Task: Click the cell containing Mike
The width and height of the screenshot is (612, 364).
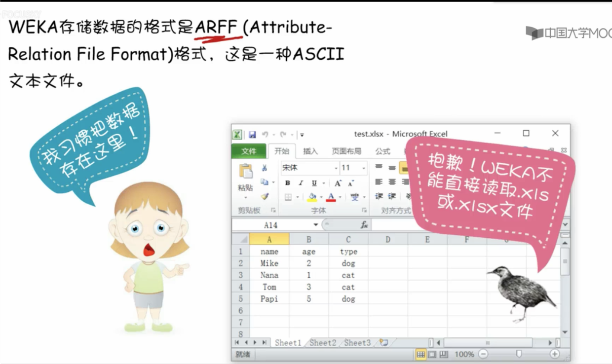Action: (269, 263)
